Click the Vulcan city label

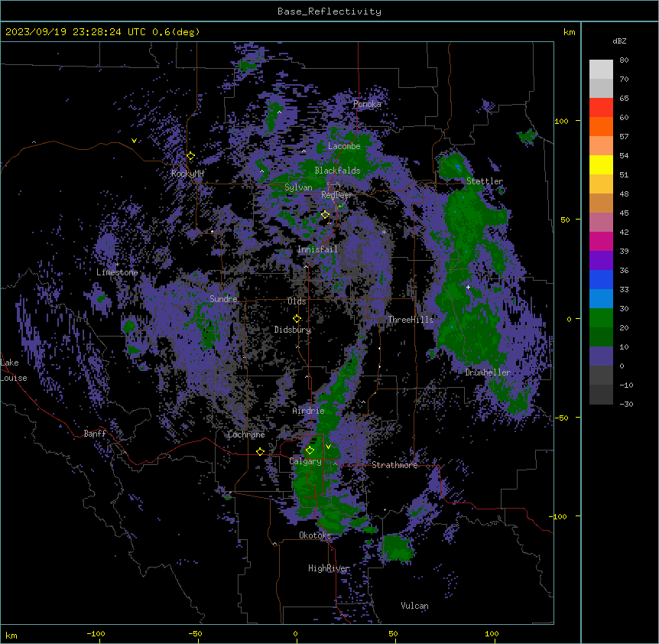pyautogui.click(x=414, y=606)
